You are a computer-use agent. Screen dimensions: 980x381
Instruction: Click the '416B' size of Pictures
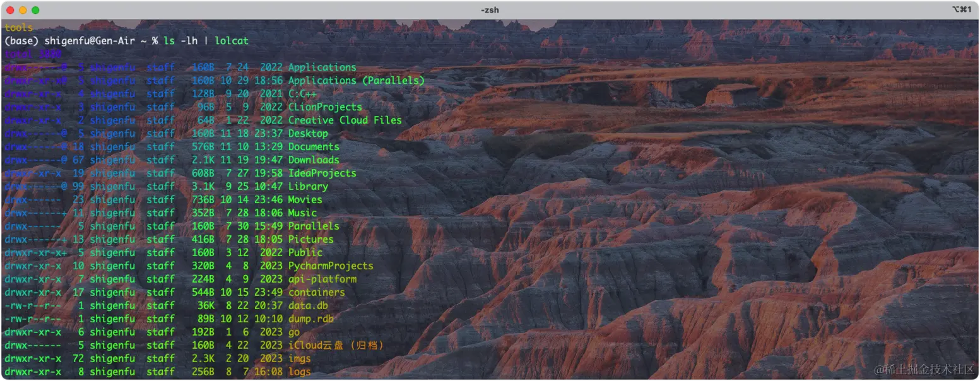point(203,240)
